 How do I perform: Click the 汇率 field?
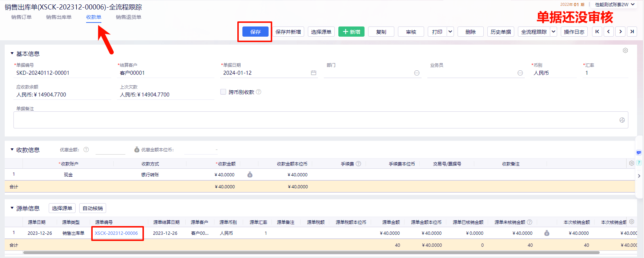pyautogui.click(x=605, y=73)
